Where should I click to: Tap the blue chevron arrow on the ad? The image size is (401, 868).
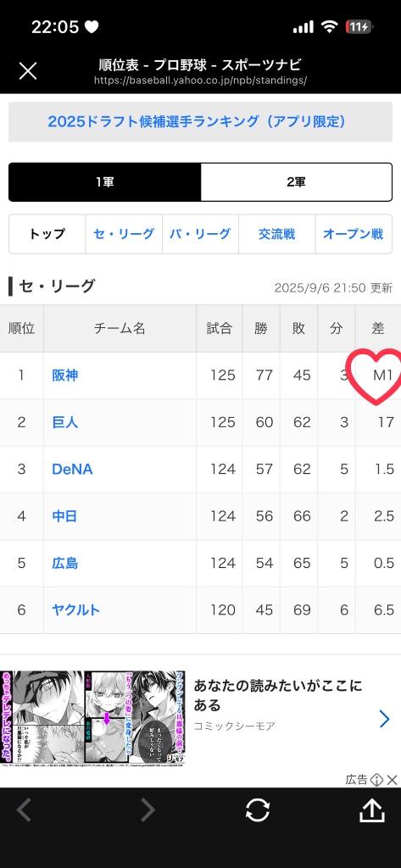[x=384, y=719]
